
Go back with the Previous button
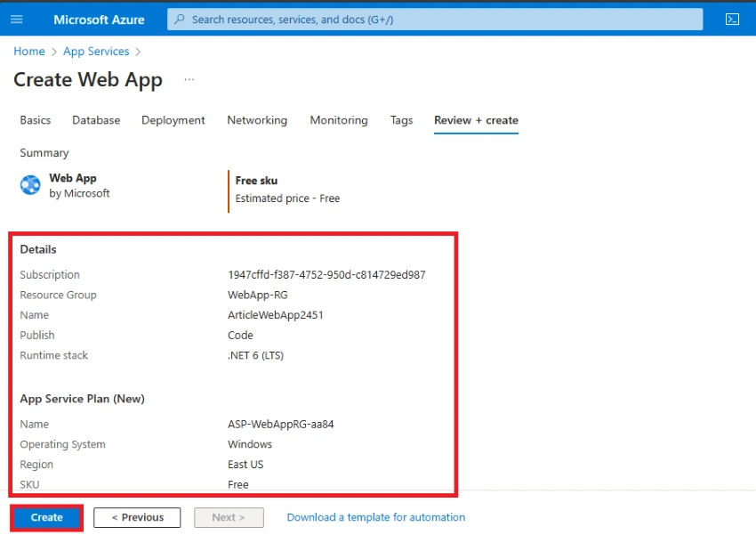click(x=137, y=517)
